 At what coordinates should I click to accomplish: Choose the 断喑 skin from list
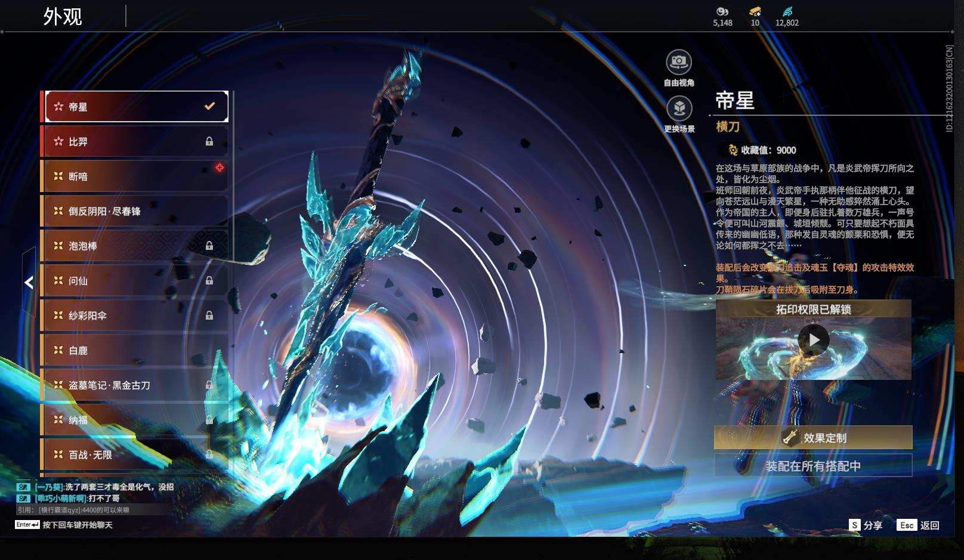(136, 176)
